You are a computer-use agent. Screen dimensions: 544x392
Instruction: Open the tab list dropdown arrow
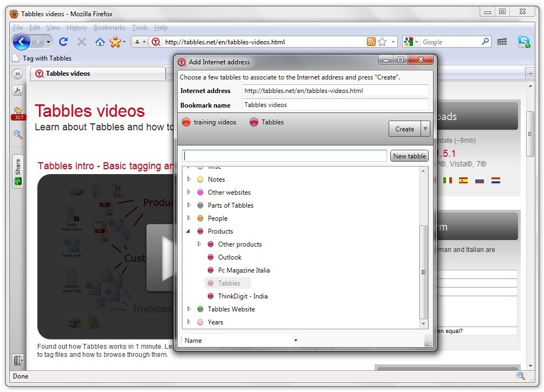click(x=530, y=74)
